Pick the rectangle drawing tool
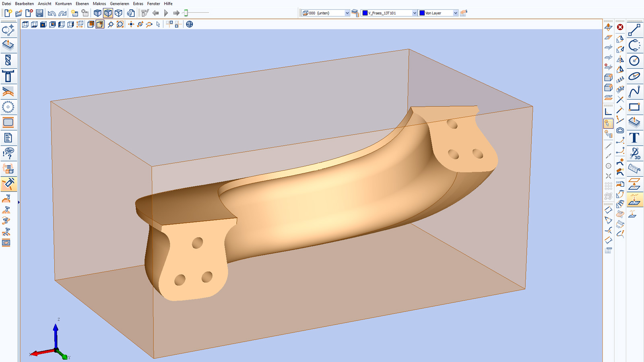The height and width of the screenshot is (362, 644). tap(634, 107)
